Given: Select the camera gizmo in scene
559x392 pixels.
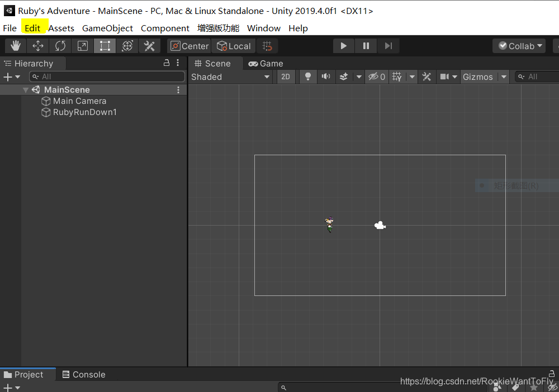Looking at the screenshot, I should tap(380, 226).
